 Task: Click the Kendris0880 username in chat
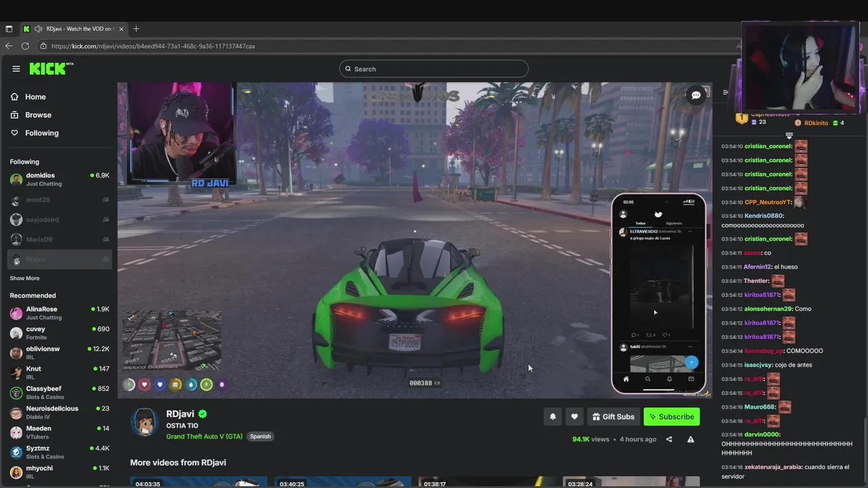[764, 216]
